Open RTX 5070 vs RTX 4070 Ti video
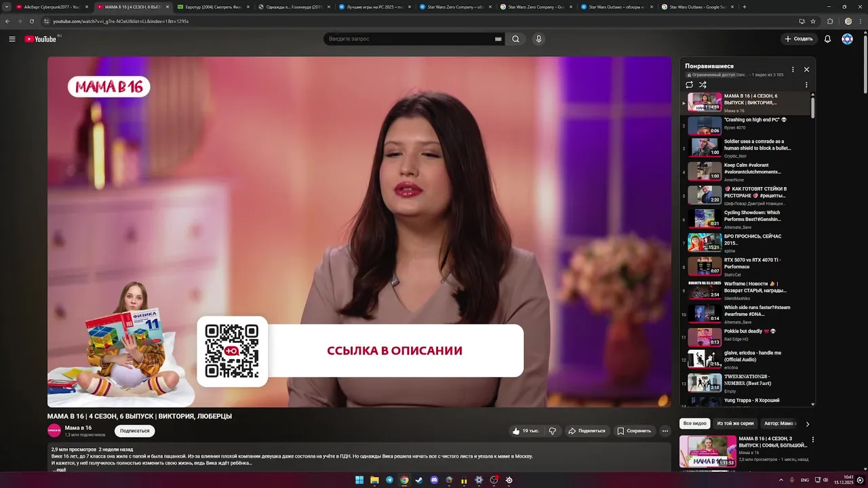This screenshot has width=868, height=488. pyautogui.click(x=746, y=266)
